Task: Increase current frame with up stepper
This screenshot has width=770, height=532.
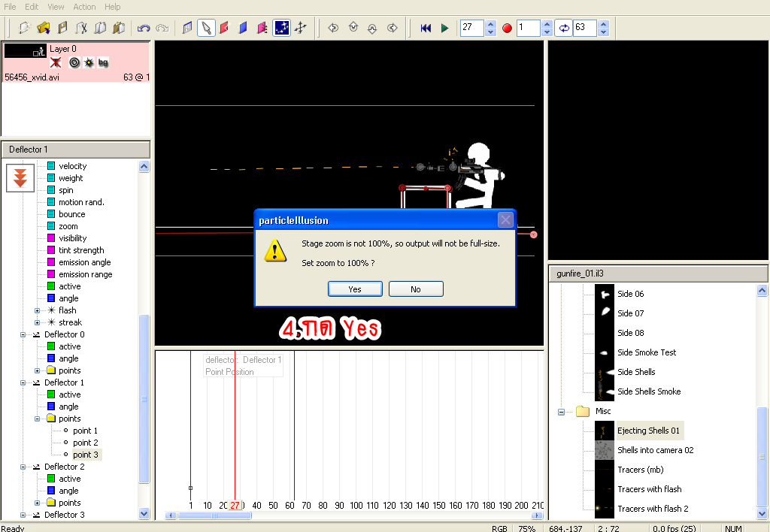Action: (490, 23)
